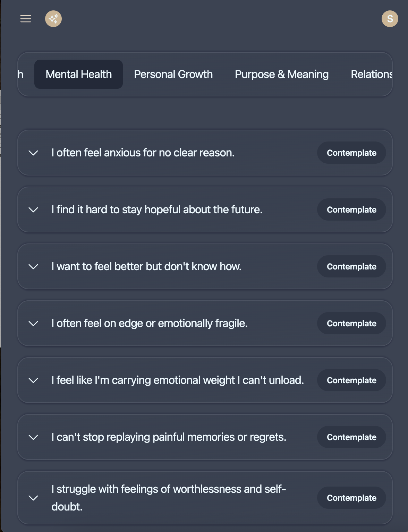408x532 pixels.
Task: Contemplate the worthlessness and self-doubt prompt
Action: (x=351, y=497)
